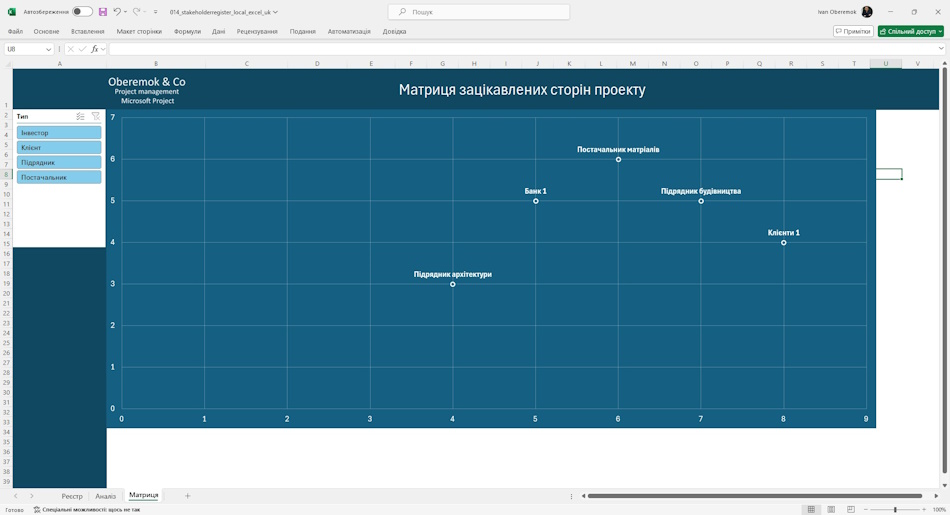This screenshot has width=950, height=515.
Task: Click the Redo arrow icon
Action: [x=136, y=12]
